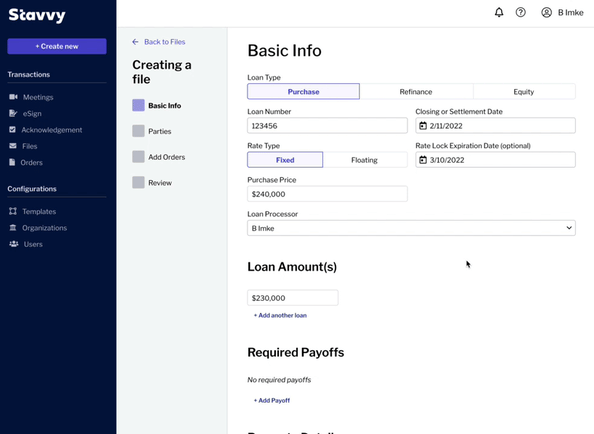
Task: Click the Back to Files link
Action: [x=164, y=42]
